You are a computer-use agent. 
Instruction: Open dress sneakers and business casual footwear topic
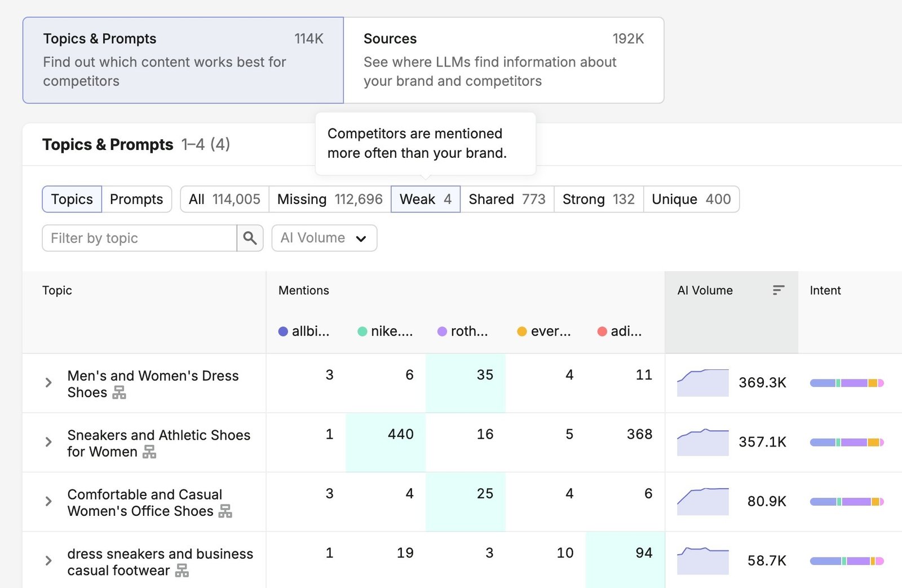pos(160,562)
